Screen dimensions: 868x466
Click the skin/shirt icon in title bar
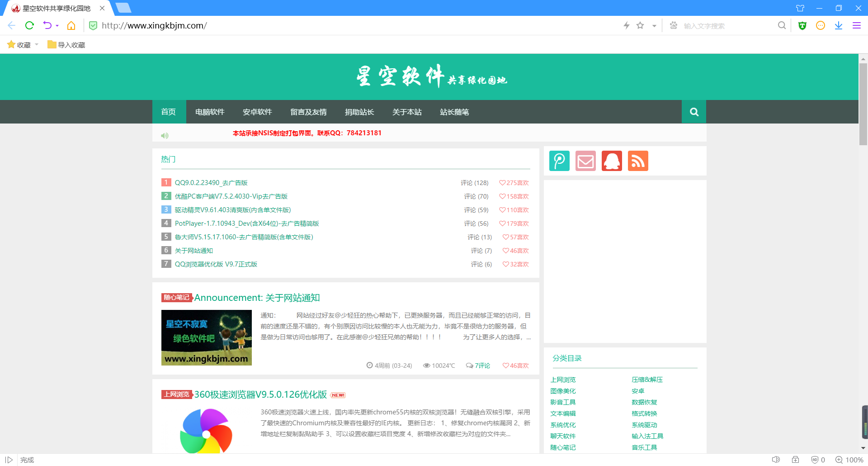point(800,8)
